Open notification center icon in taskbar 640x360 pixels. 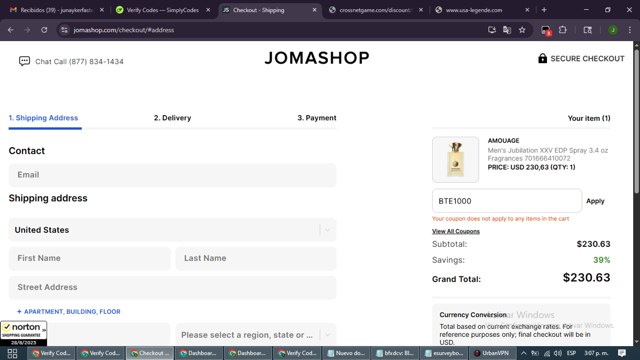tap(622, 353)
